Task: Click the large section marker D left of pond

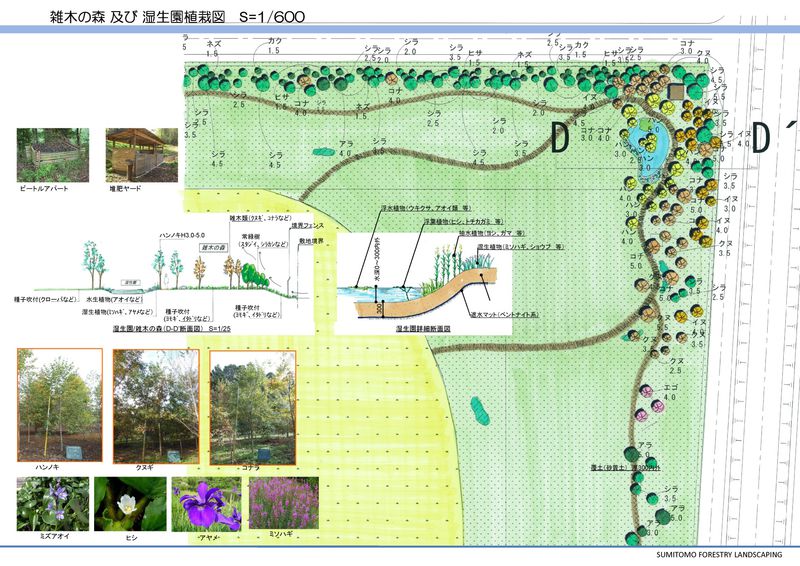Action: [560, 138]
